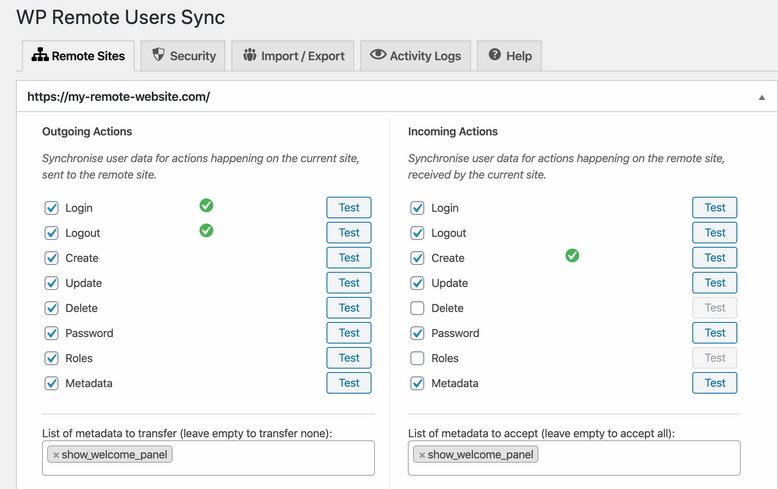
Task: Test the outgoing Roles action
Action: pyautogui.click(x=349, y=358)
